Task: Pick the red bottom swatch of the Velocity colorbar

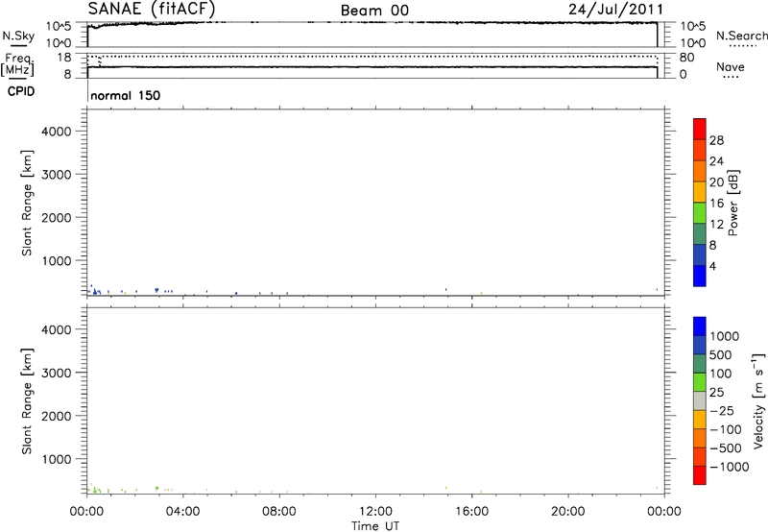Action: 700,475
